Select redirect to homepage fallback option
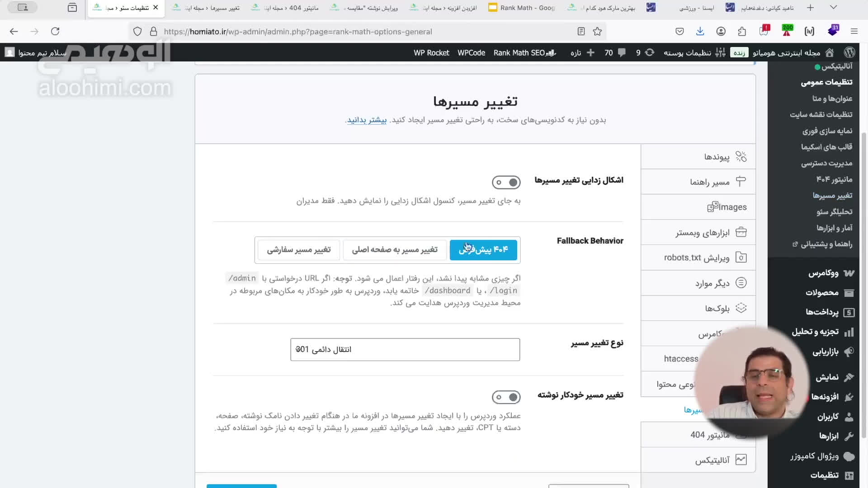Screen dimensions: 868x488 [395, 250]
